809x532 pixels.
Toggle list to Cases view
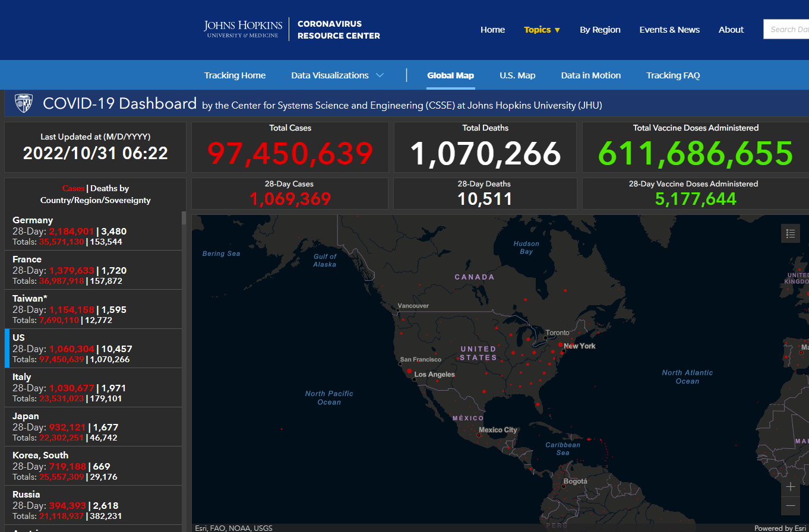pos(73,188)
